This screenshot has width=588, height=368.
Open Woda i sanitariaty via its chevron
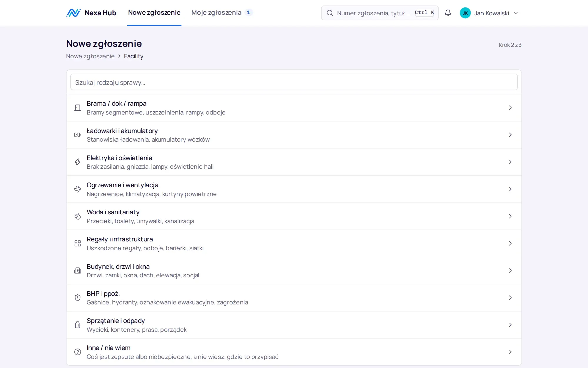click(x=510, y=216)
